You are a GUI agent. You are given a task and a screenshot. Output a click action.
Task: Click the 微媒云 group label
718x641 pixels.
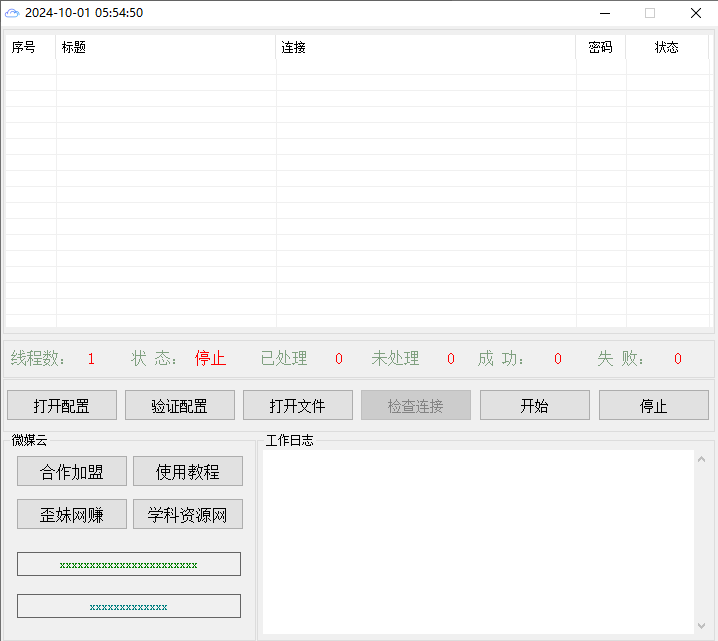tap(29, 440)
